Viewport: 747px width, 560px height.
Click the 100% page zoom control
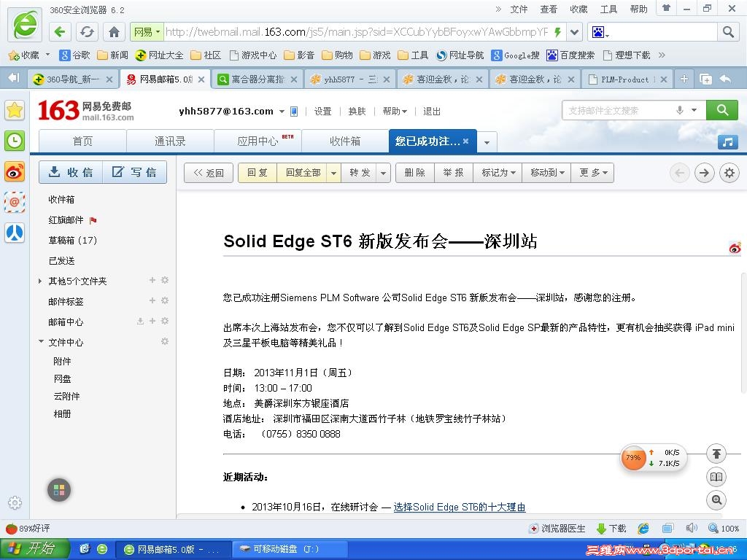click(724, 529)
